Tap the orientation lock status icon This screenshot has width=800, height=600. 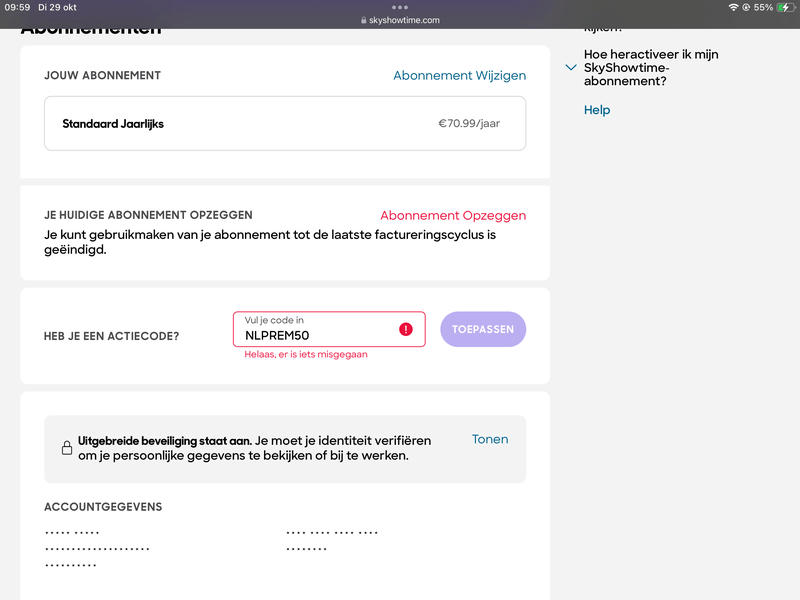point(746,7)
